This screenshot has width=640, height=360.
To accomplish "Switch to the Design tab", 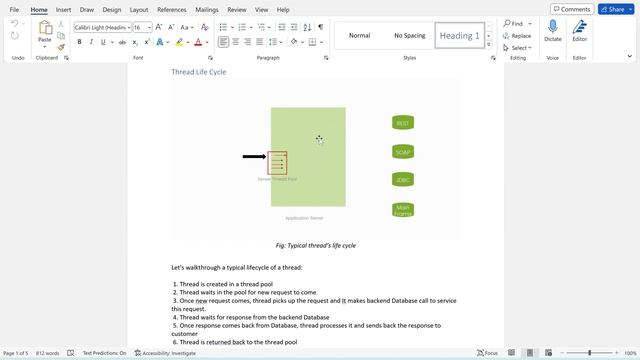I will [111, 9].
